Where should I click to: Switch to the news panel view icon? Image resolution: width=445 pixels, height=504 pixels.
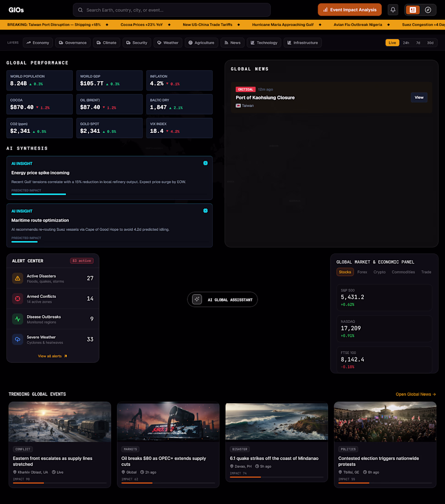tap(413, 10)
